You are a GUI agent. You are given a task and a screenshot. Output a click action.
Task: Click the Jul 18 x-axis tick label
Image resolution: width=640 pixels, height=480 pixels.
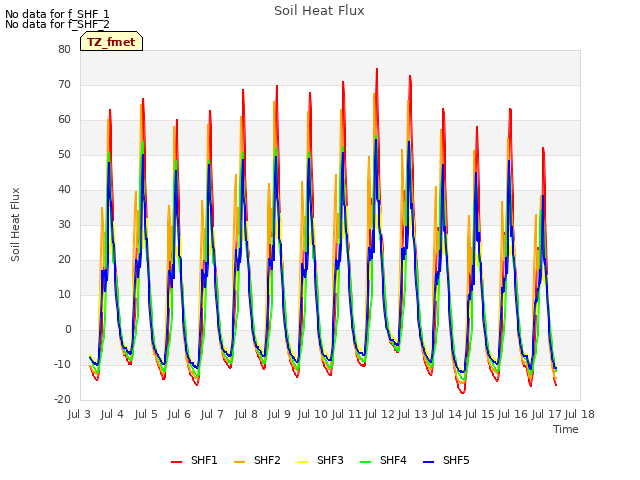[x=580, y=414]
